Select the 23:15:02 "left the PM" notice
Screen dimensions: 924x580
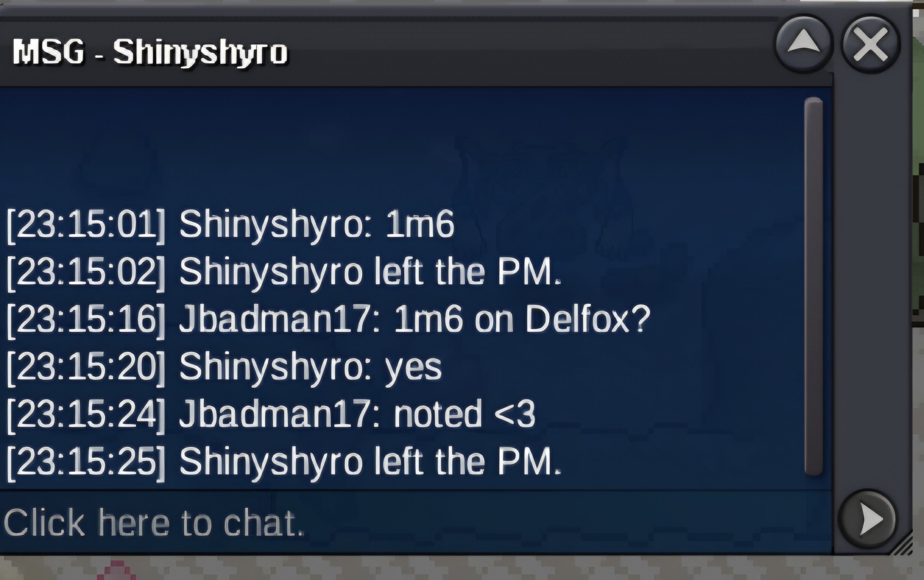point(284,273)
